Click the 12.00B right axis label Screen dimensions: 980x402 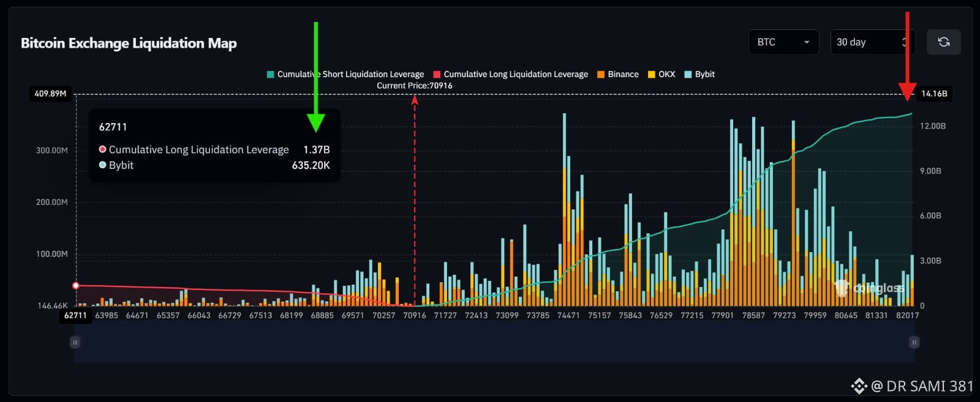point(932,126)
